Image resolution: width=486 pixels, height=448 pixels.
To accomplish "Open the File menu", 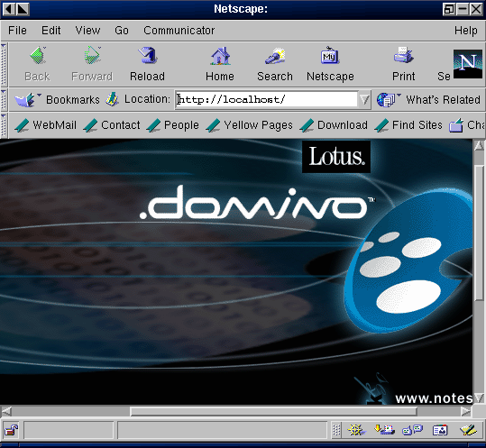I will click(17, 31).
